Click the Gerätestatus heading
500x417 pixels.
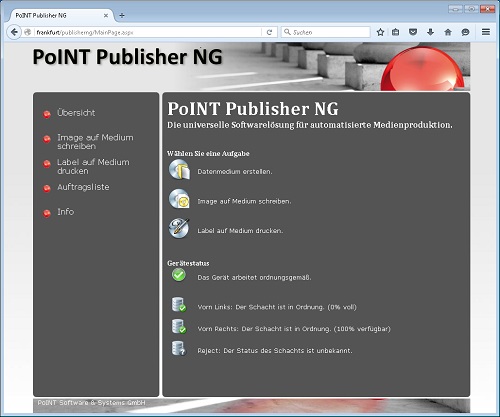pyautogui.click(x=188, y=263)
